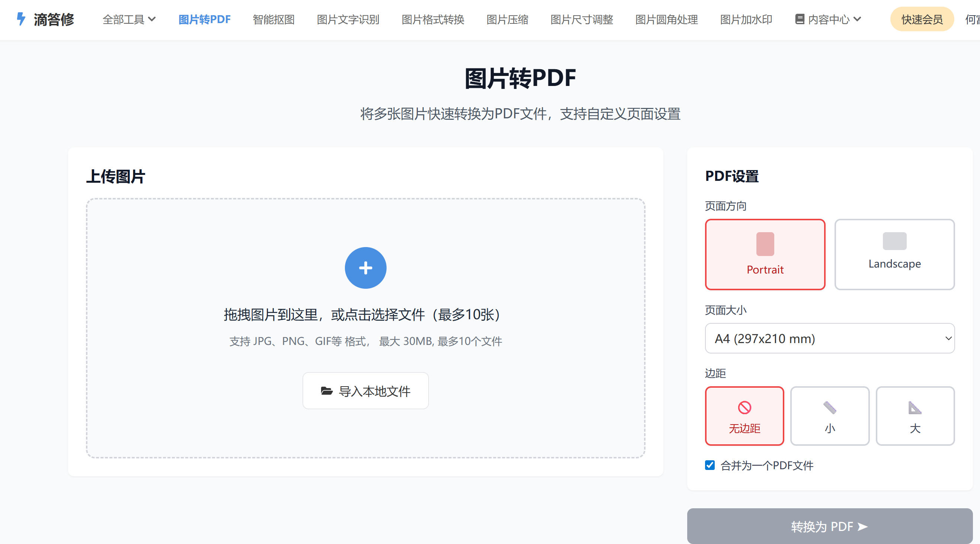Image resolution: width=980 pixels, height=544 pixels.
Task: Click the landscape page shape icon
Action: [894, 241]
